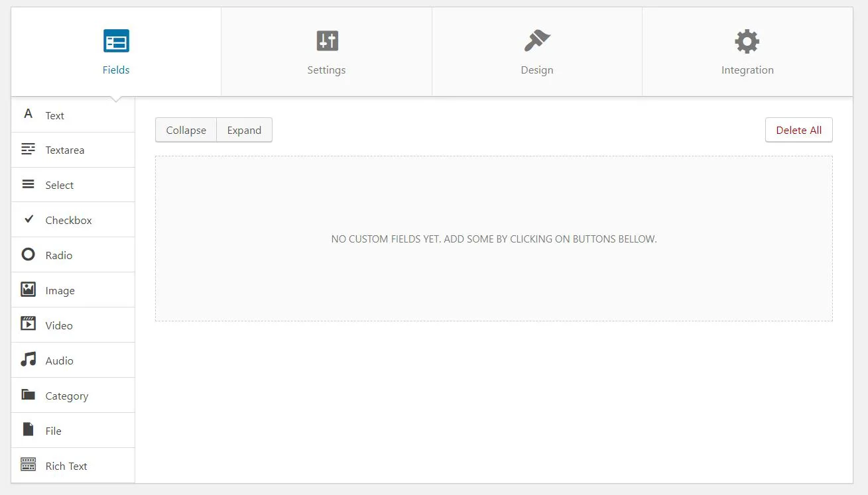Click the Checkbox checkmark icon
Image resolution: width=868 pixels, height=495 pixels.
(x=29, y=219)
